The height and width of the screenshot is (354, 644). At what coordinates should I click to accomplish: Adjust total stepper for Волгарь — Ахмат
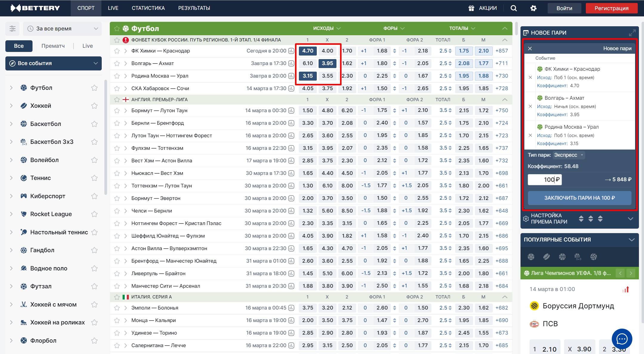(450, 63)
